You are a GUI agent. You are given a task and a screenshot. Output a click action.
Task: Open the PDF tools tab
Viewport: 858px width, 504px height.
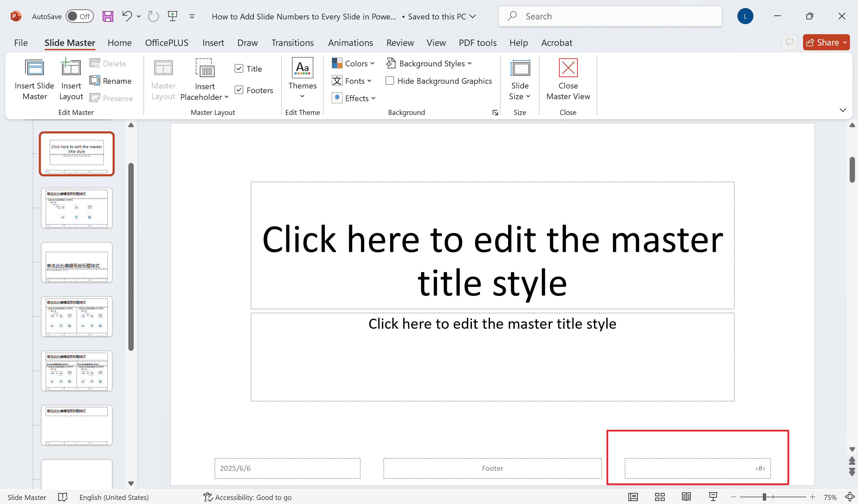478,43
